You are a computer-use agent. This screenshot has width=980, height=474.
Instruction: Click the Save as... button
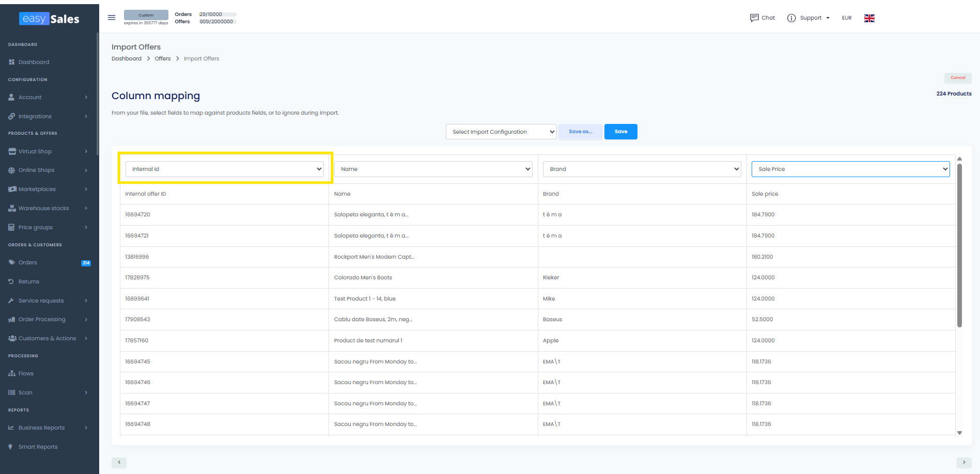pos(581,132)
